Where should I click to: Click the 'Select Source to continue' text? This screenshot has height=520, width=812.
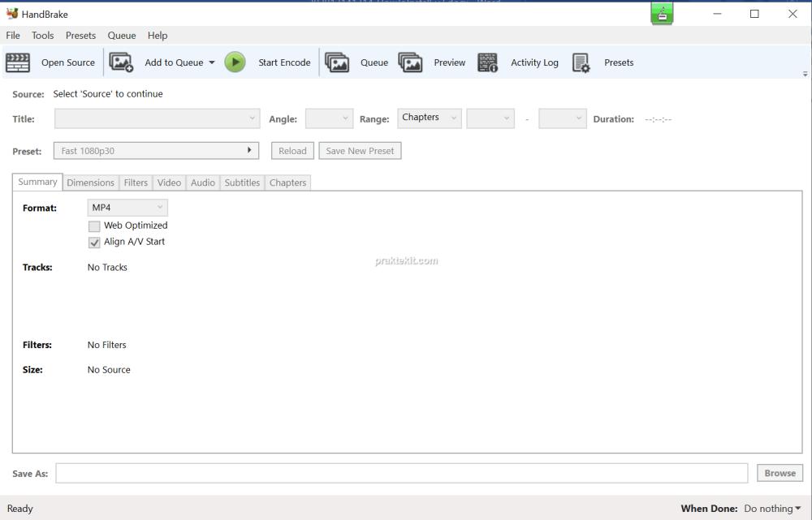[108, 93]
